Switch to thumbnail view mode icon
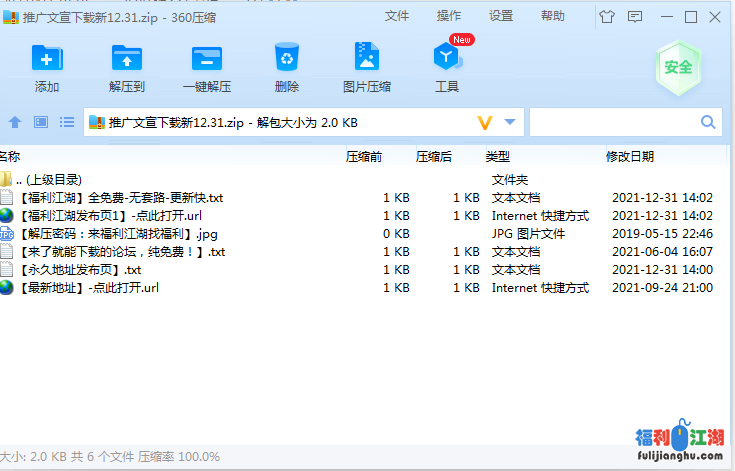 [x=41, y=122]
